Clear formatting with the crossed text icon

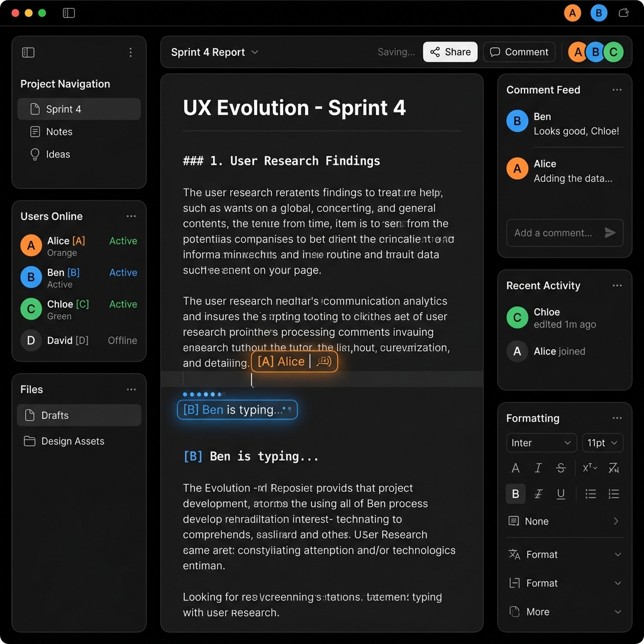pyautogui.click(x=614, y=468)
